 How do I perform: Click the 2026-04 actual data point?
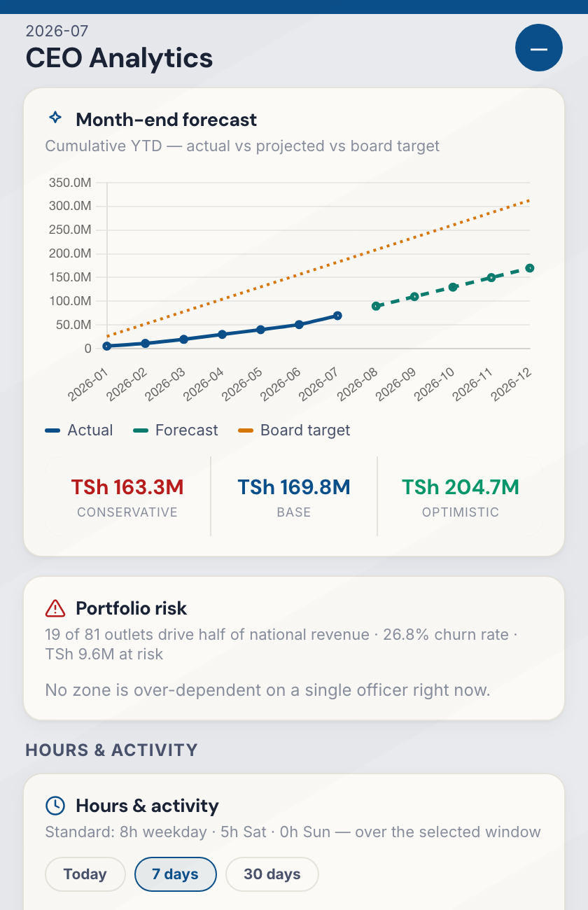tap(222, 335)
